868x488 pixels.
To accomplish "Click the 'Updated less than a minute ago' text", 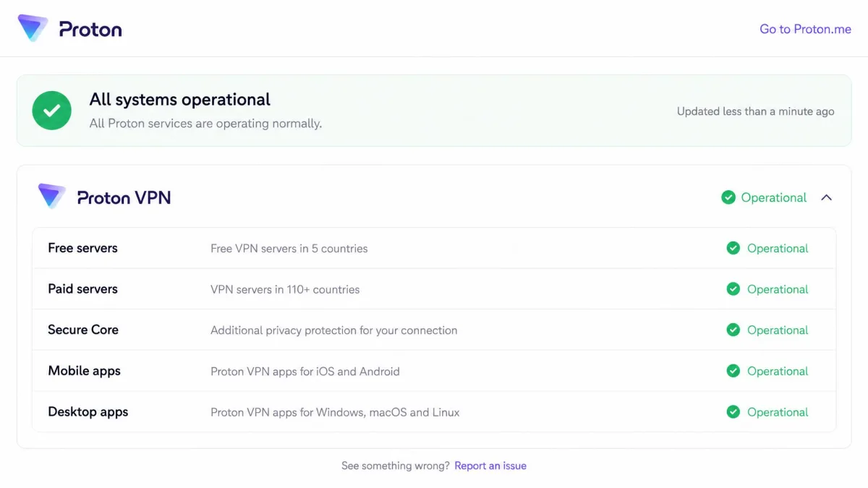I will [756, 111].
